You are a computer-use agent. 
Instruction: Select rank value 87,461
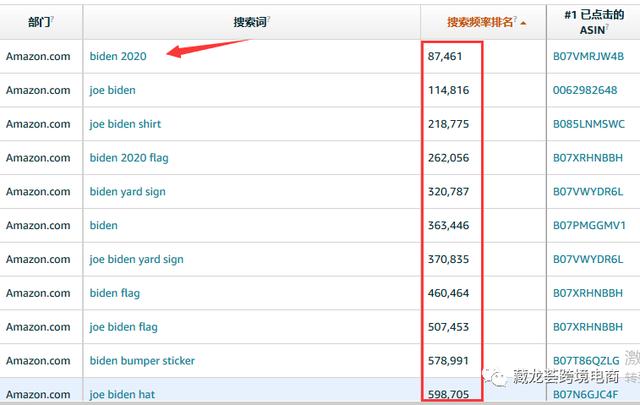[x=445, y=56]
